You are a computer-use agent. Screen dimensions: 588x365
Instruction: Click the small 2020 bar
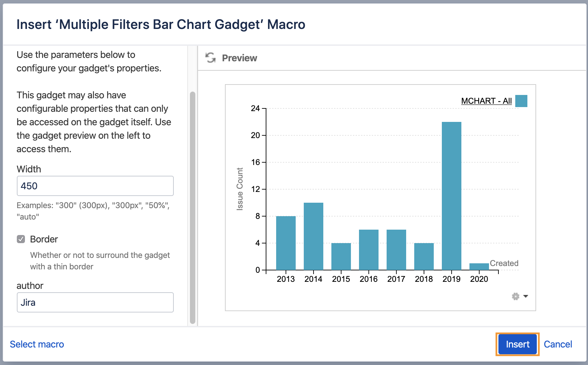click(x=479, y=267)
